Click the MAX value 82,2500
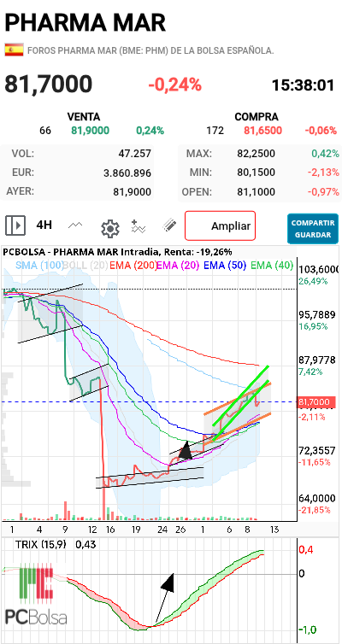Viewport: 342px width, 644px height. 256,154
